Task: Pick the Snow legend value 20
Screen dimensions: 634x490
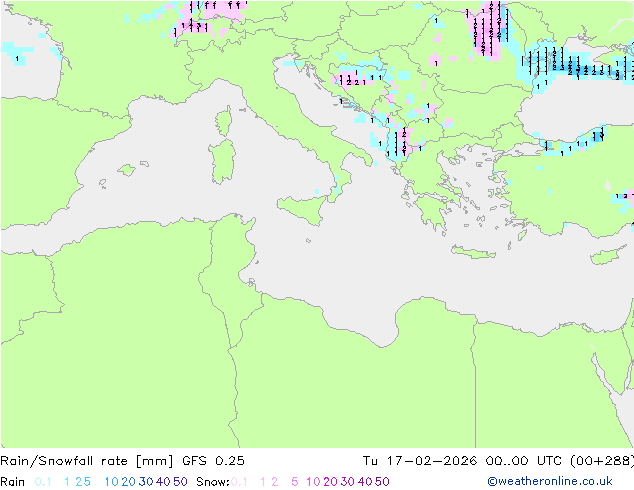Action: [x=330, y=482]
